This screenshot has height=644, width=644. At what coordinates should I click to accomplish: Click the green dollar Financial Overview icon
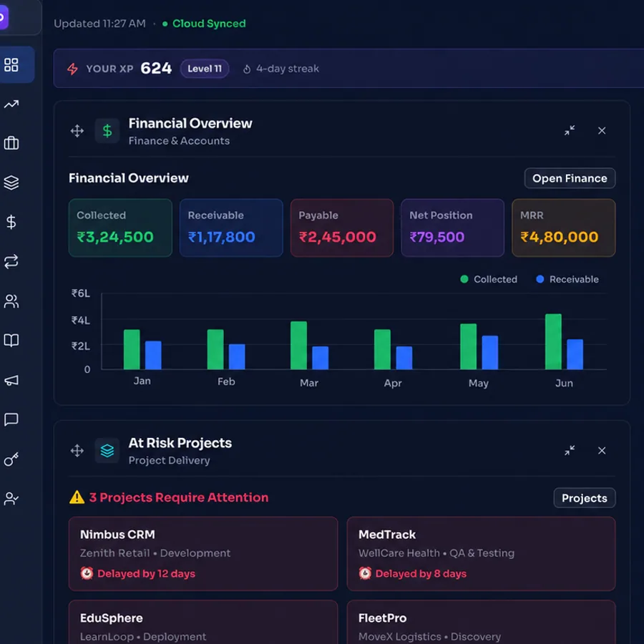click(107, 131)
